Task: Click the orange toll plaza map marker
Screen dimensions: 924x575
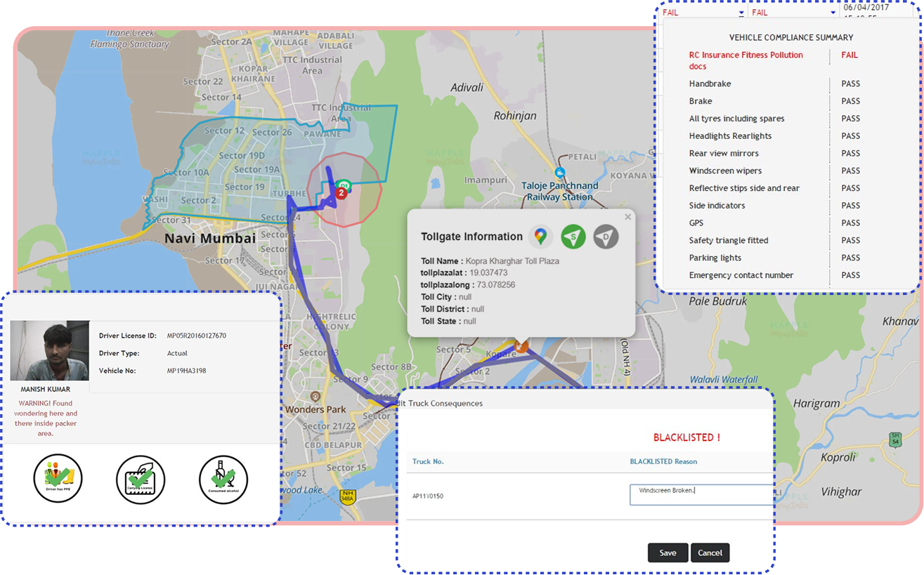Action: pos(521,345)
